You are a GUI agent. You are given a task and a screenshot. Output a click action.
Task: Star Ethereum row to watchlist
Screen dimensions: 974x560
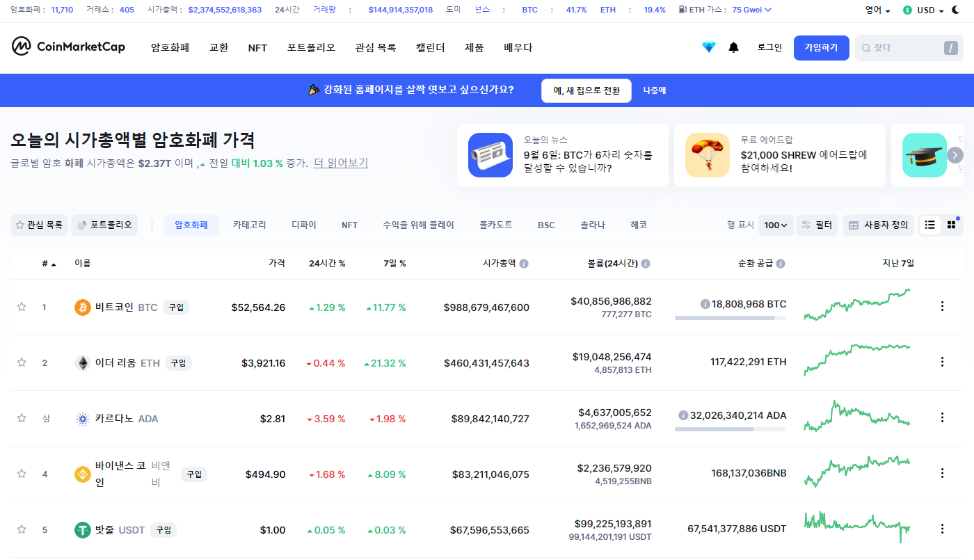pyautogui.click(x=22, y=362)
